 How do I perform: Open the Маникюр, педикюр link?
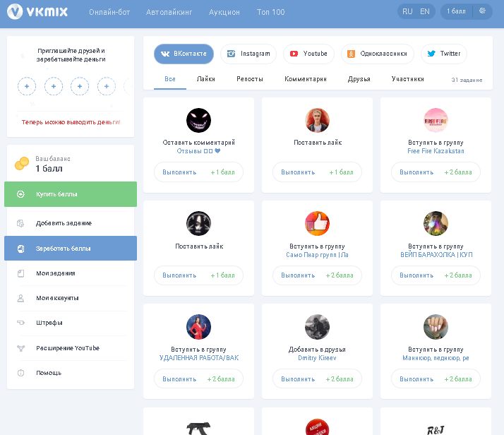pyautogui.click(x=436, y=358)
